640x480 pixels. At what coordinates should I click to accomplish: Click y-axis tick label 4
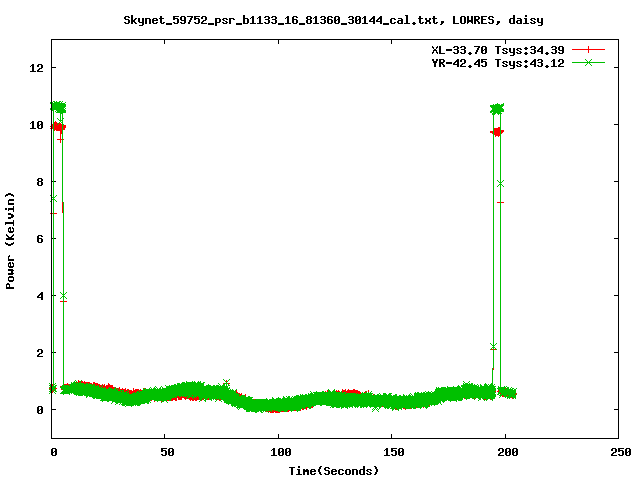tap(40, 296)
